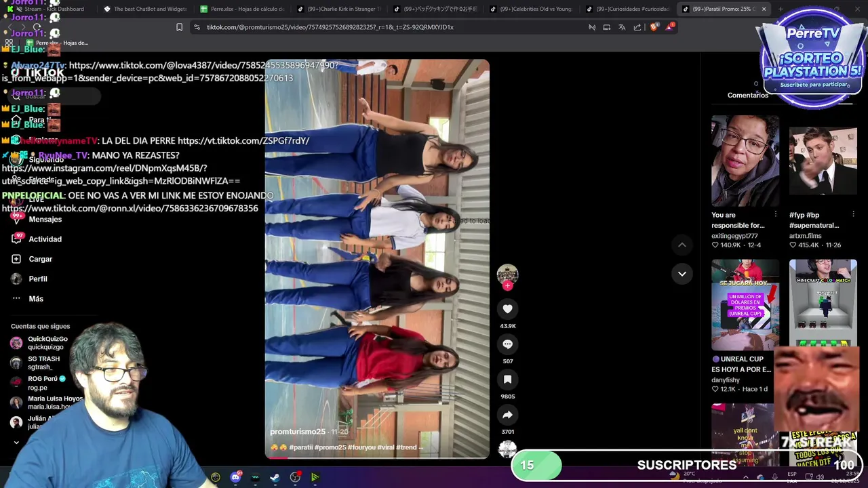Seek in the video progress bar
The width and height of the screenshot is (868, 488).
coord(376,457)
